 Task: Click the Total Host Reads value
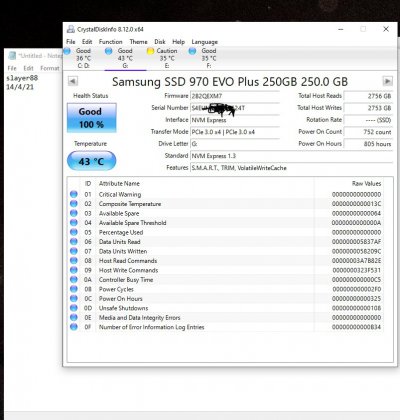coord(368,96)
